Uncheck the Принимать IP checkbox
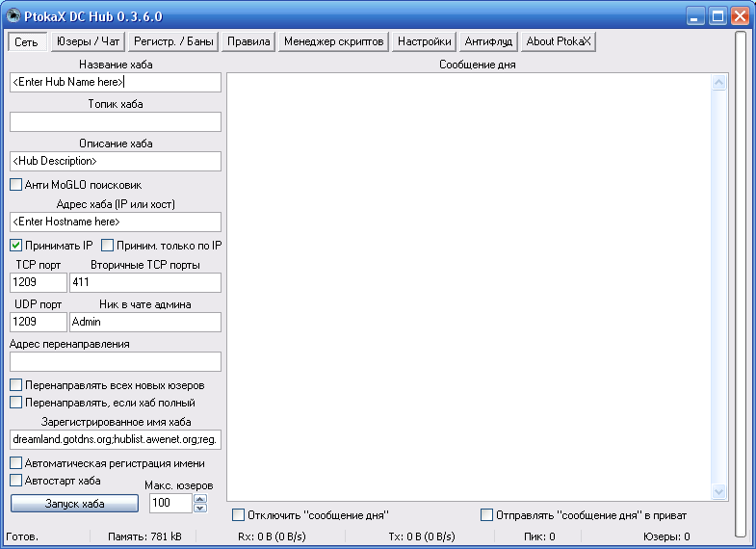756x549 pixels. (16, 246)
